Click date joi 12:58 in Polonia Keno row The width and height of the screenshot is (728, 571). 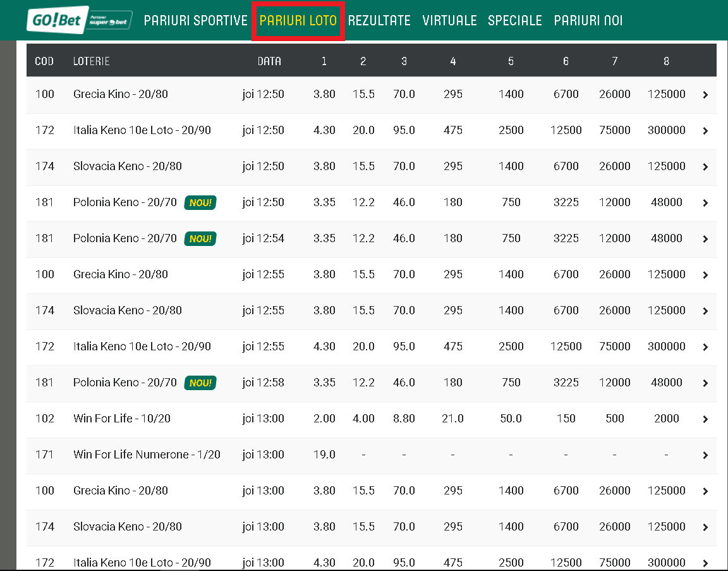[263, 383]
